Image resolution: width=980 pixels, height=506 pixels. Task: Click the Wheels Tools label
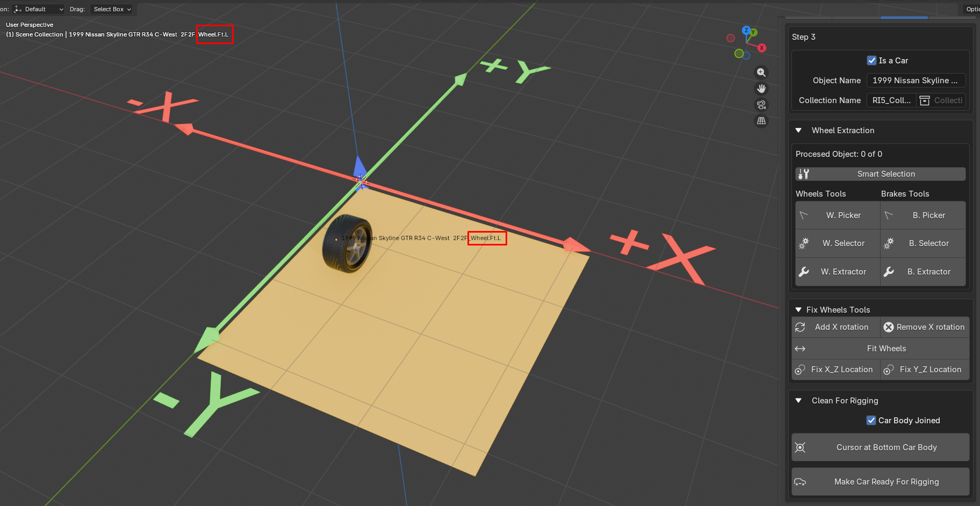tap(820, 194)
